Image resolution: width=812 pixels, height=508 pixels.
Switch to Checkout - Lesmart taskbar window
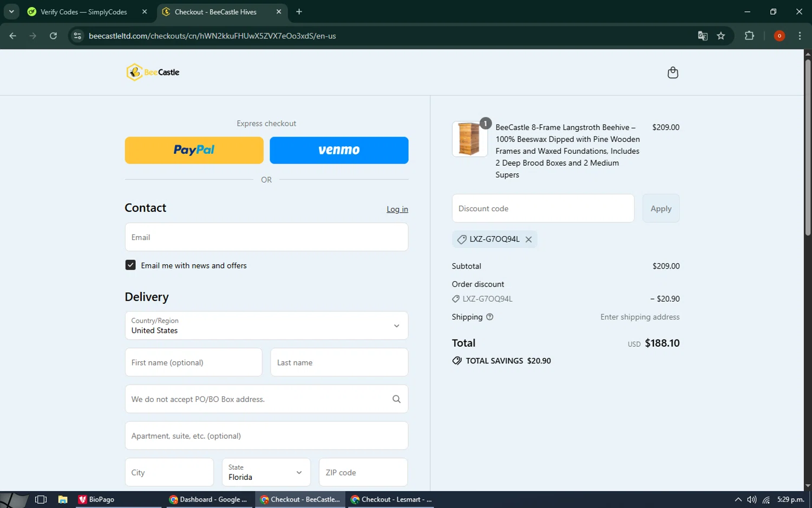(391, 499)
